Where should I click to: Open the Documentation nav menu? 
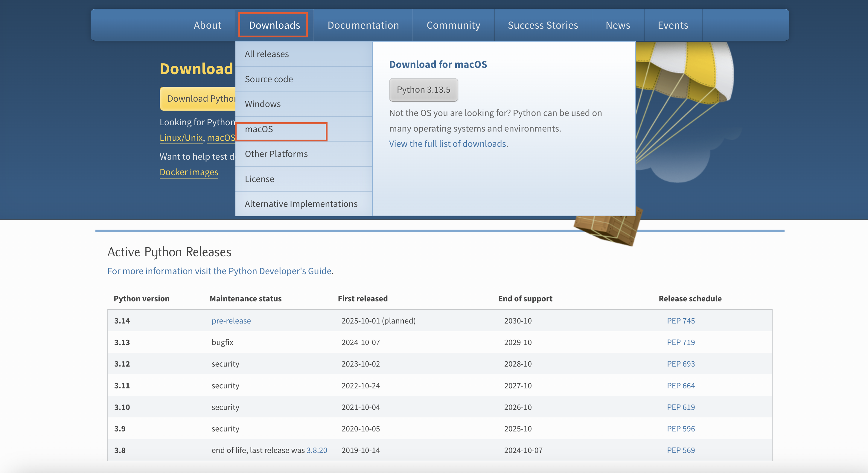(363, 25)
